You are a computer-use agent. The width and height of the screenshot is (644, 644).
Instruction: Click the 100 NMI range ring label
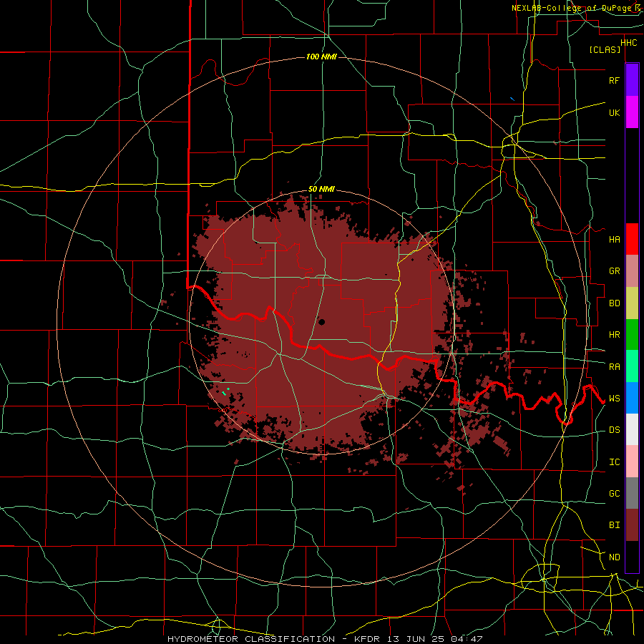(x=321, y=57)
